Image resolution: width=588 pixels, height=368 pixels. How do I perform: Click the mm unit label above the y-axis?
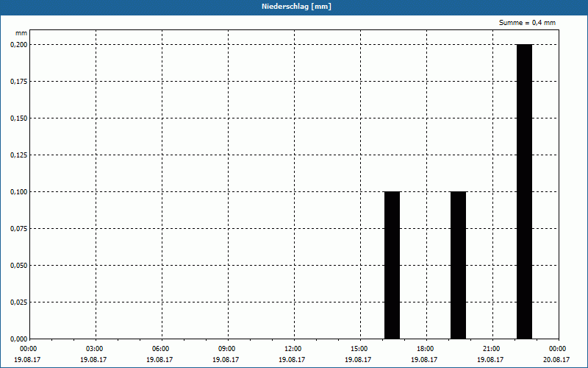[x=21, y=33]
